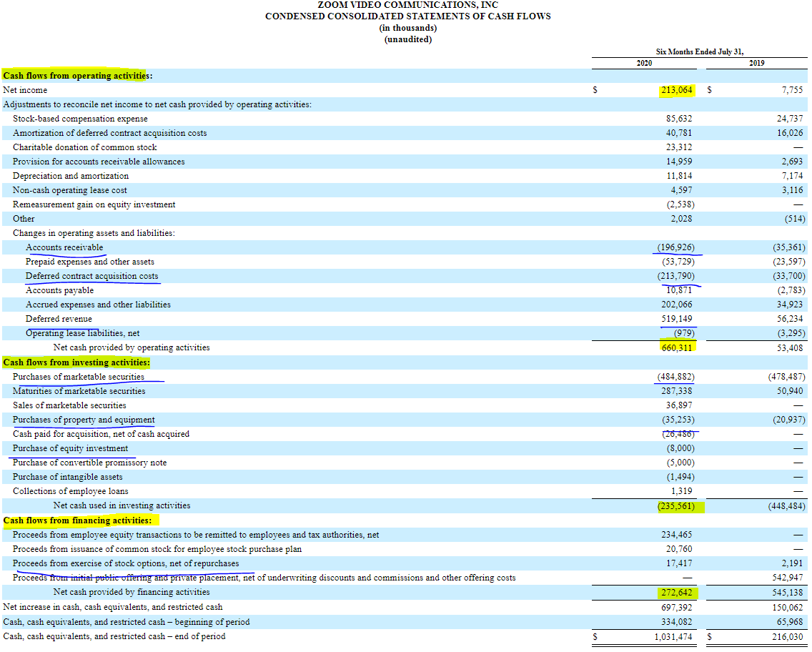Select 'Purchase of equity investment' label

pos(71,448)
